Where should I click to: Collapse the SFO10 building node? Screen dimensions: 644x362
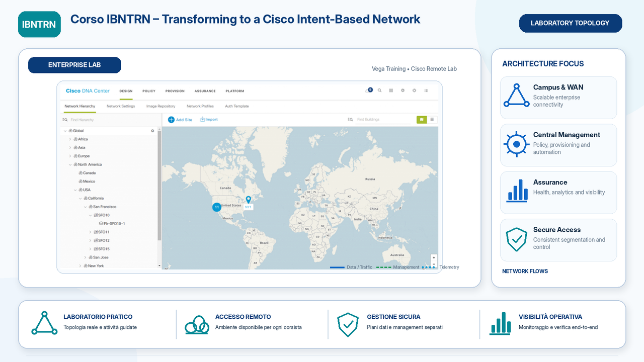90,215
